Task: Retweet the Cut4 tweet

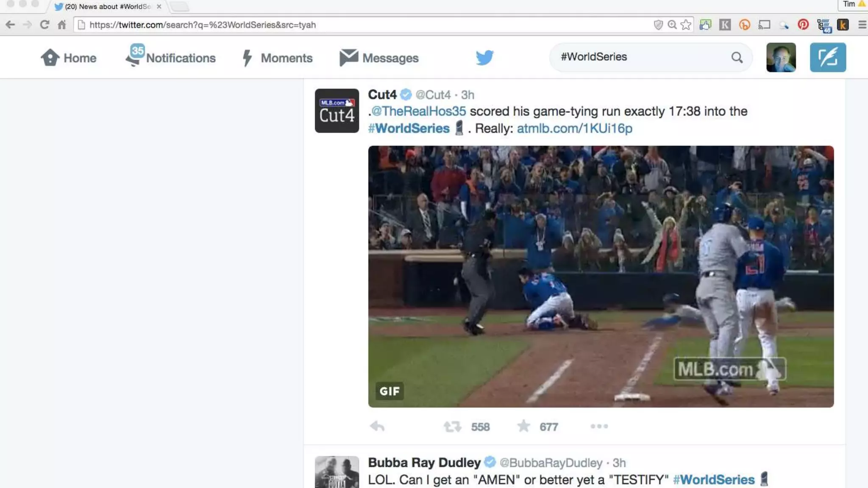Action: click(x=452, y=426)
